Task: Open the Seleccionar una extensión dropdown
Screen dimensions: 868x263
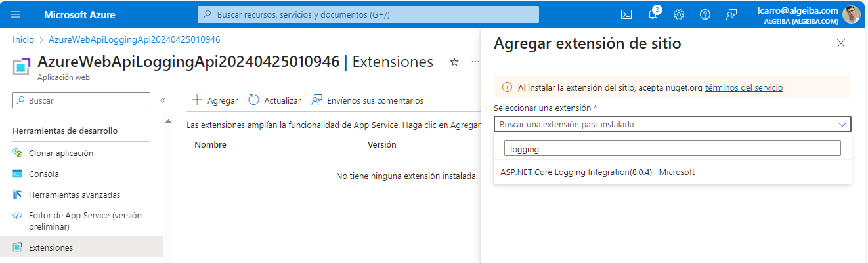Action: click(x=672, y=124)
